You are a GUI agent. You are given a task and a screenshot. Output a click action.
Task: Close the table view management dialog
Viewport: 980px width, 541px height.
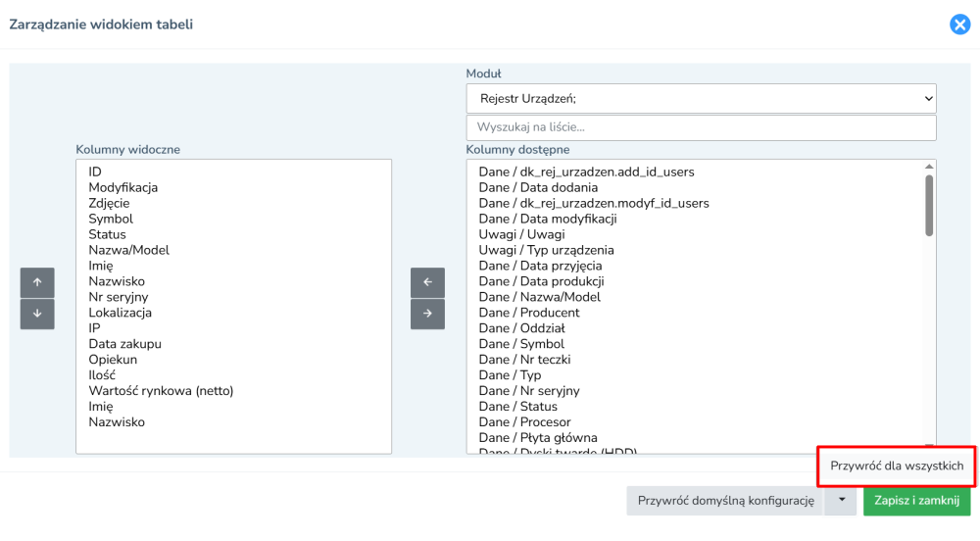point(959,25)
